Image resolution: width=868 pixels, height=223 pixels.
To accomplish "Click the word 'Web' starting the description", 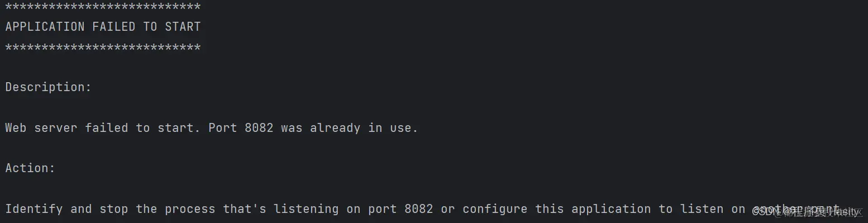I will (16, 127).
